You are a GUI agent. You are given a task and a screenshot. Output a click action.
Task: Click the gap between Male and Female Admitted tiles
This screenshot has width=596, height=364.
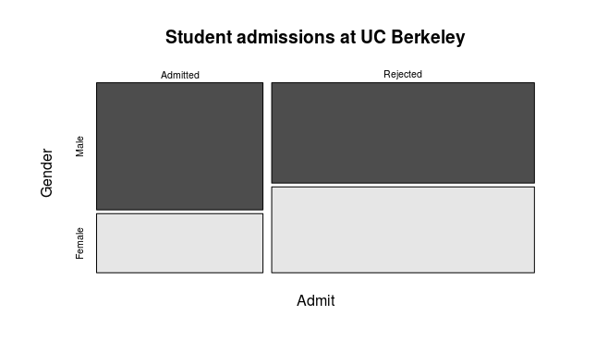coord(180,212)
